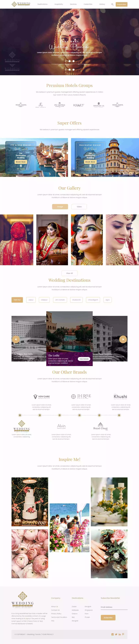The width and height of the screenshot is (139, 644).
Task: Select the Udaipur destination filter
Action: click(44, 300)
